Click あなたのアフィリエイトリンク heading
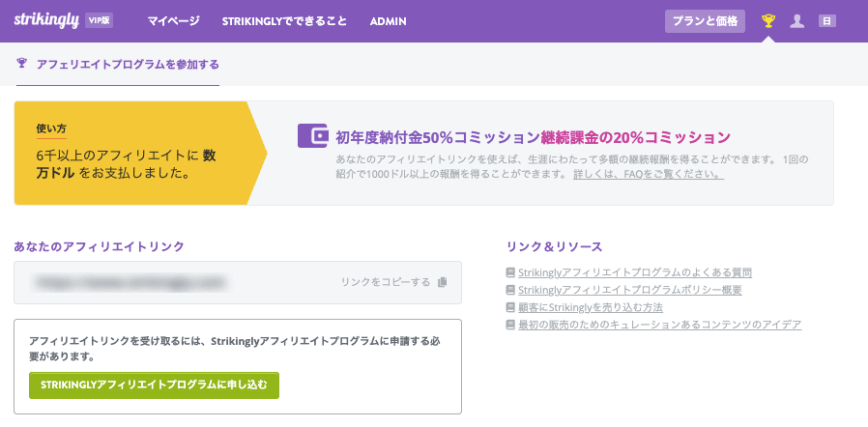Image resolution: width=868 pixels, height=427 pixels. (x=100, y=246)
